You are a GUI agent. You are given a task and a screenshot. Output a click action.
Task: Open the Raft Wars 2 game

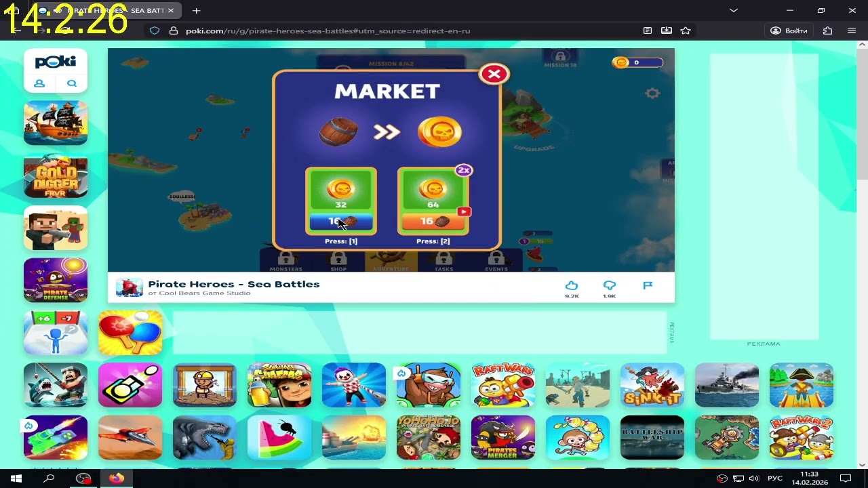[x=802, y=437]
